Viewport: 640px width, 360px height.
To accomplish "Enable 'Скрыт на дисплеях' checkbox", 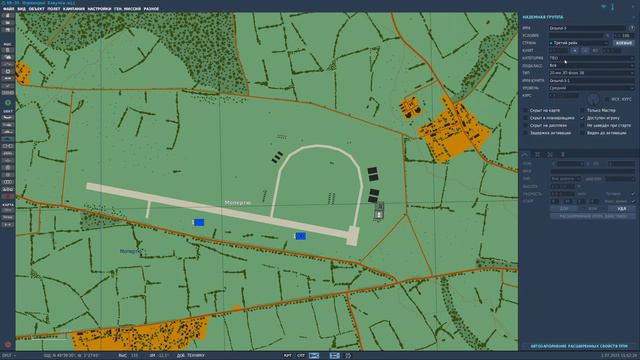I will pos(526,125).
